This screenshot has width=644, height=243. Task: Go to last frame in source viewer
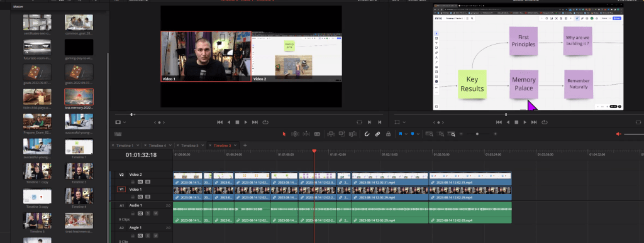(255, 122)
